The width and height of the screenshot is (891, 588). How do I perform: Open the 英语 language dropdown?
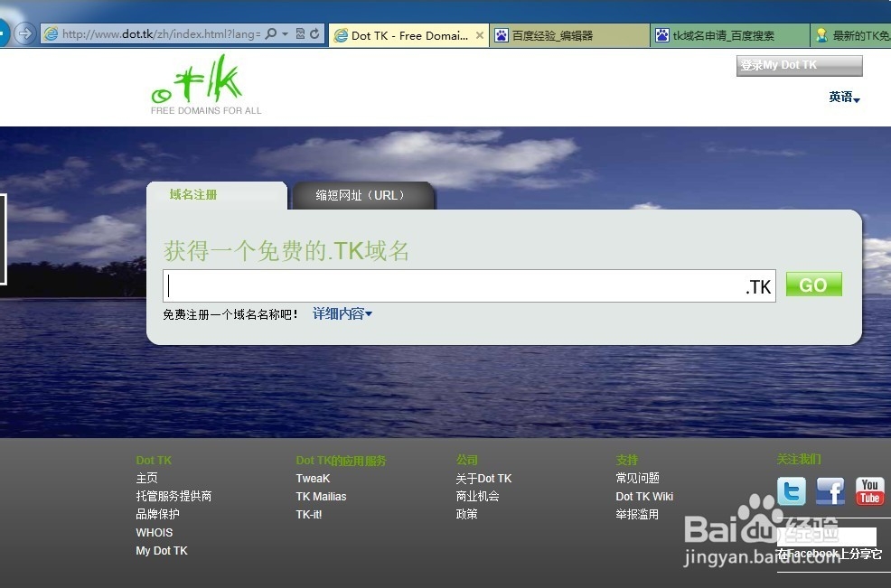pyautogui.click(x=844, y=98)
